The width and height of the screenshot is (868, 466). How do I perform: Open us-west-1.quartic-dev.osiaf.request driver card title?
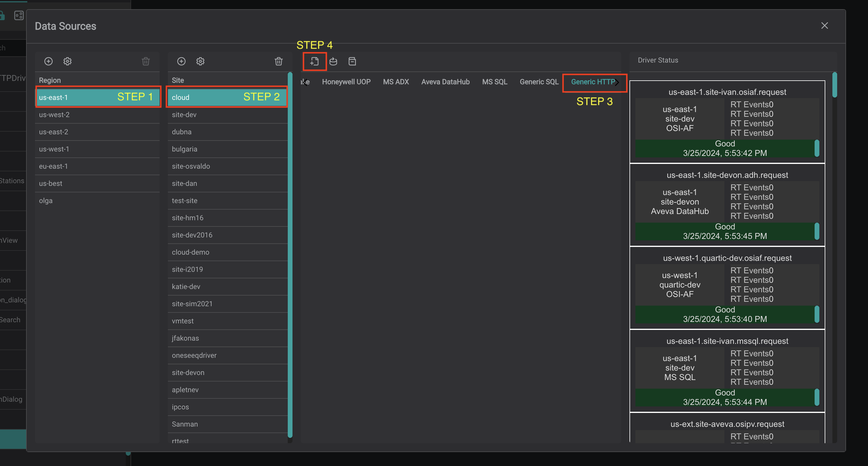pyautogui.click(x=727, y=258)
